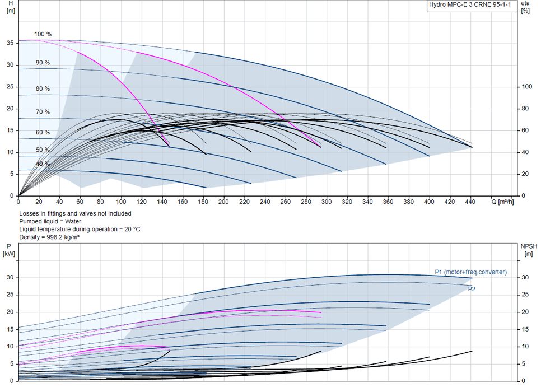Screen dimensions: 541x392
Task: Click the 'P1 (motor+freq.converter)' curve label
Action: [x=470, y=272]
